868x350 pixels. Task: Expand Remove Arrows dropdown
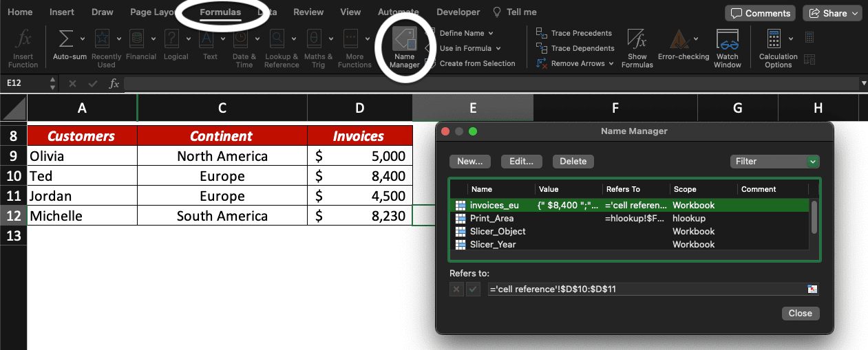(611, 63)
